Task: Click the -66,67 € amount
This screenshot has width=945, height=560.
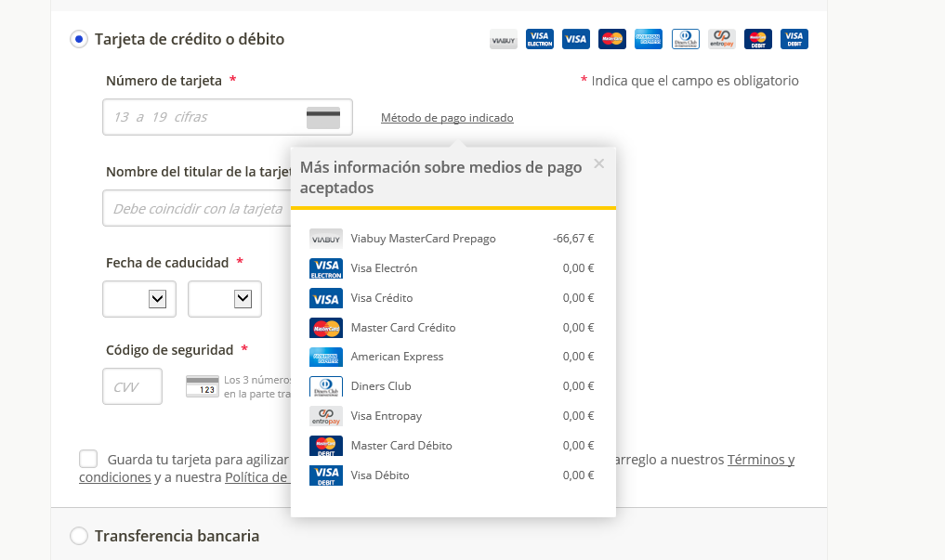Action: (x=573, y=239)
